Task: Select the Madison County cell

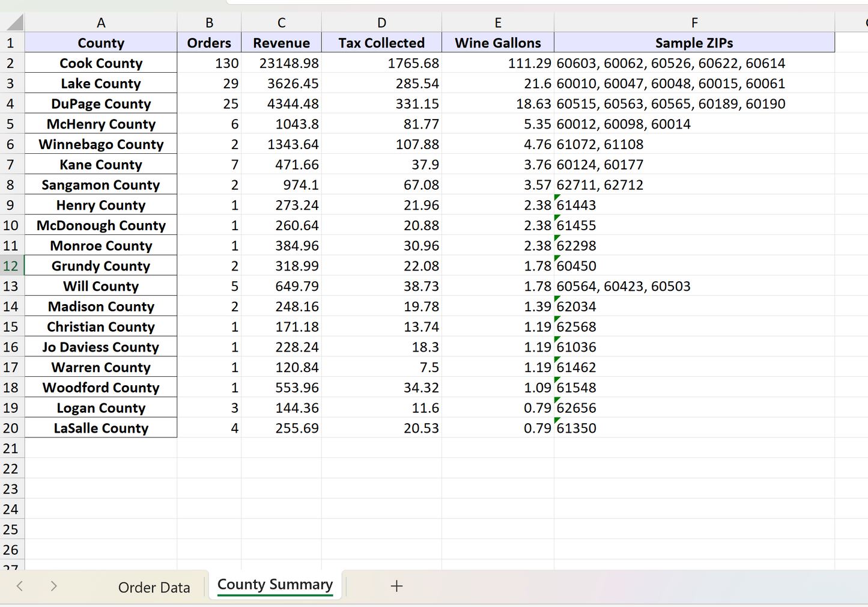Action: pyautogui.click(x=101, y=307)
